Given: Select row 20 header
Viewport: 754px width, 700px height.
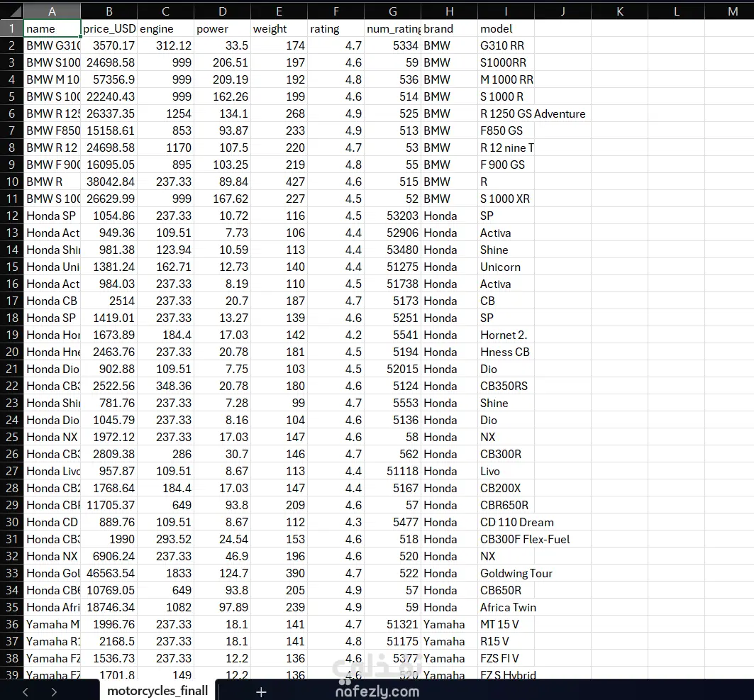Looking at the screenshot, I should pos(11,352).
